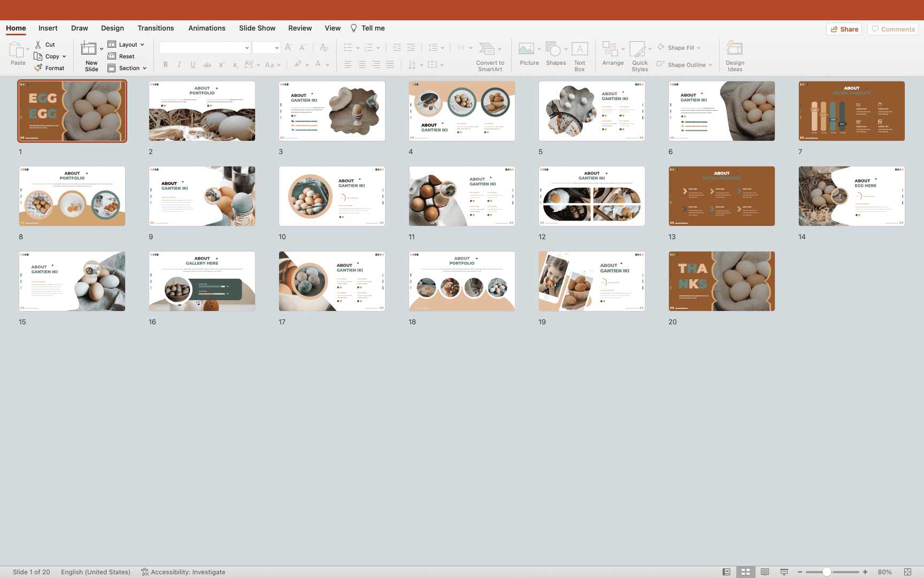Viewport: 924px width, 578px height.
Task: Open the Section dropdown menu
Action: pyautogui.click(x=144, y=69)
